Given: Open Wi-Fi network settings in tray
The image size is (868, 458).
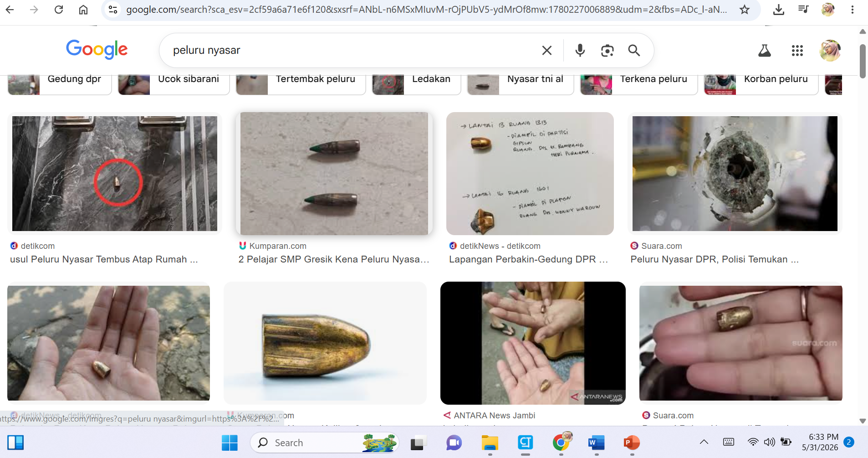Looking at the screenshot, I should (x=753, y=442).
